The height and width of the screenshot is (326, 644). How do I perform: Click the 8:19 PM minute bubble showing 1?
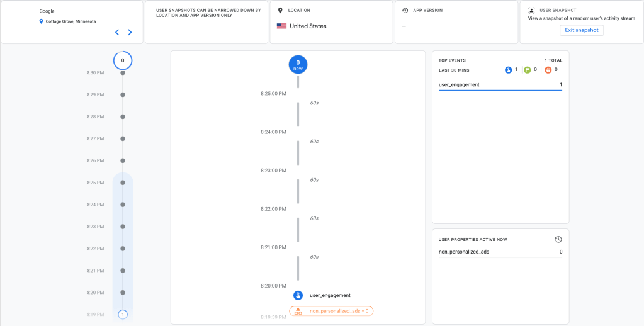[123, 314]
